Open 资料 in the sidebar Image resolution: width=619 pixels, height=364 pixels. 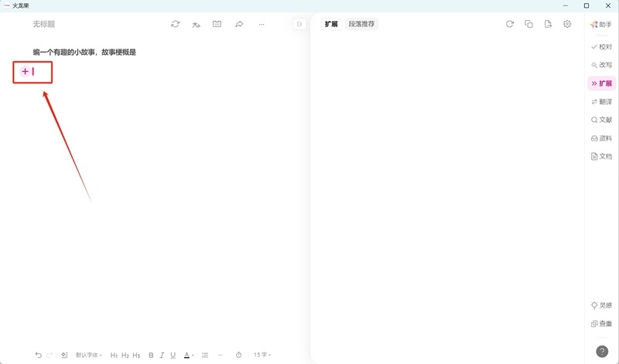coord(601,138)
